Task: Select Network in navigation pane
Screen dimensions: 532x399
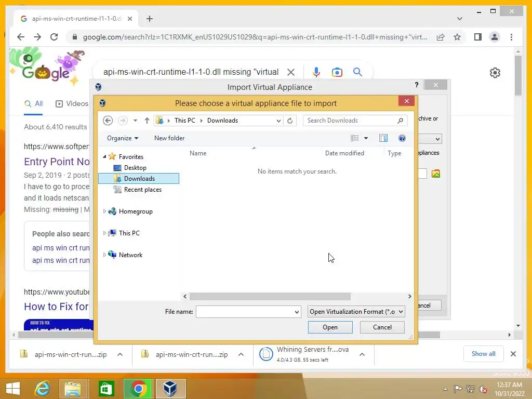Action: [x=130, y=255]
